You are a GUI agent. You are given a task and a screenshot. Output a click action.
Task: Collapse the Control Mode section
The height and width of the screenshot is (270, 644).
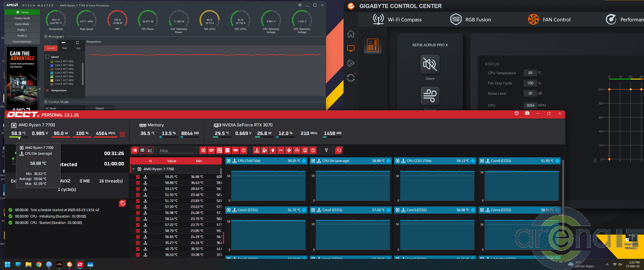(46, 102)
